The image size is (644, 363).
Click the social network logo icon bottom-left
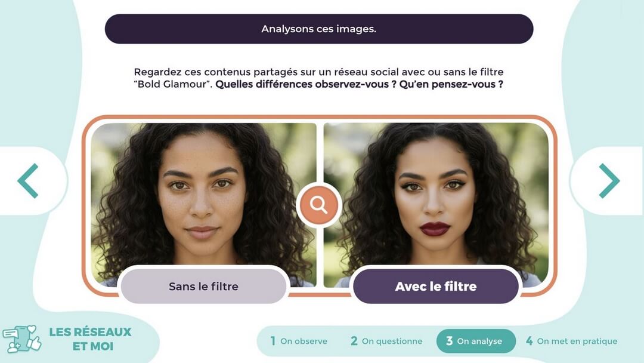pyautogui.click(x=22, y=340)
